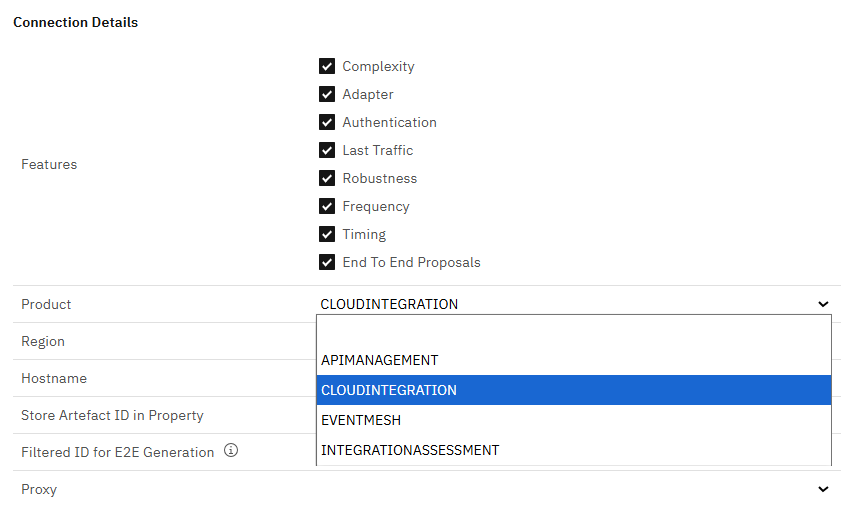Screen dimensions: 851x529
Task: Expand the Proxy dropdown chevron
Action: (823, 490)
